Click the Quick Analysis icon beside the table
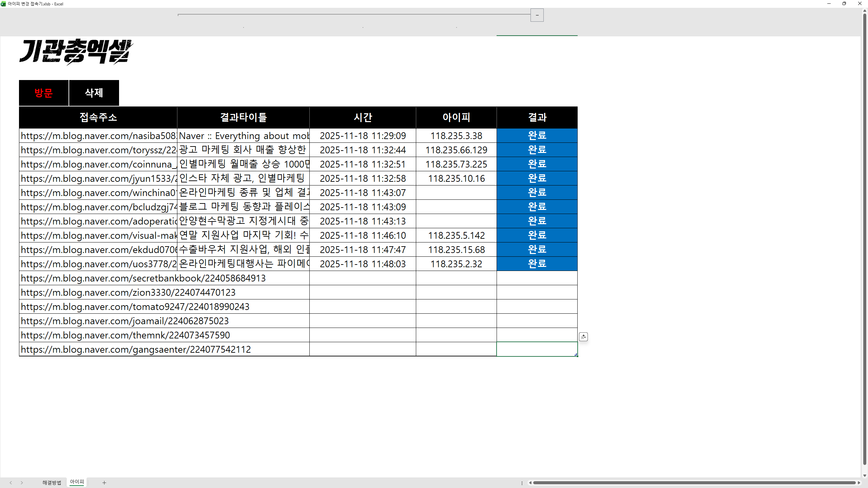The height and width of the screenshot is (488, 868). pos(583,337)
